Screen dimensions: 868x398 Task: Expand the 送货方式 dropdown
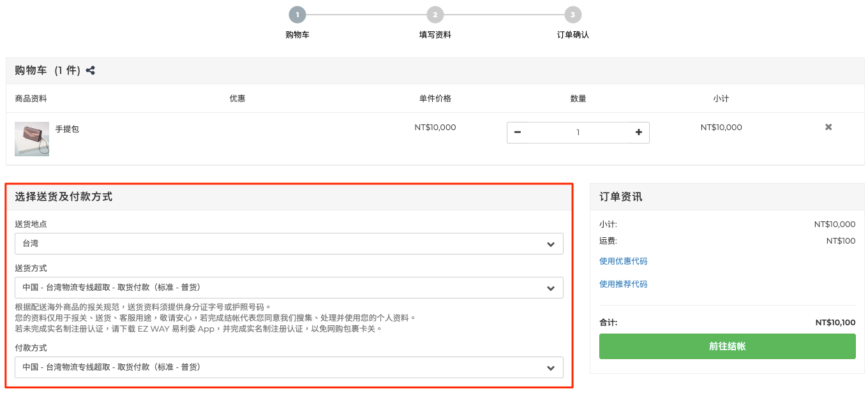coord(289,288)
